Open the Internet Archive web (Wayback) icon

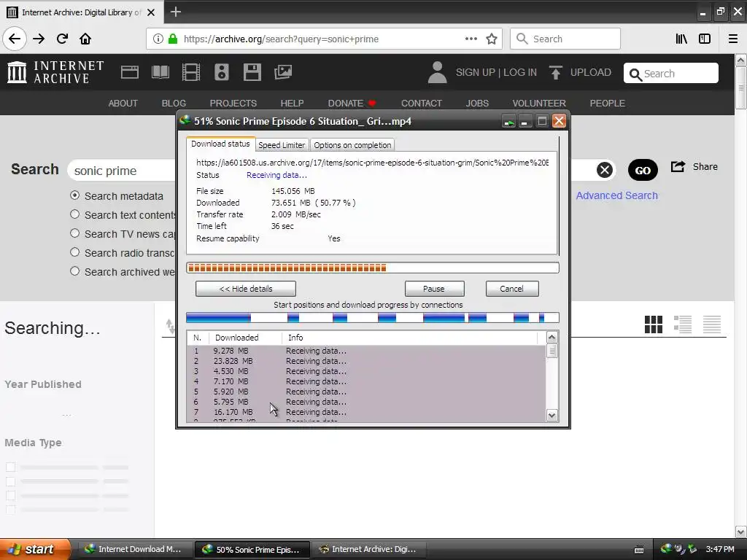(x=130, y=72)
